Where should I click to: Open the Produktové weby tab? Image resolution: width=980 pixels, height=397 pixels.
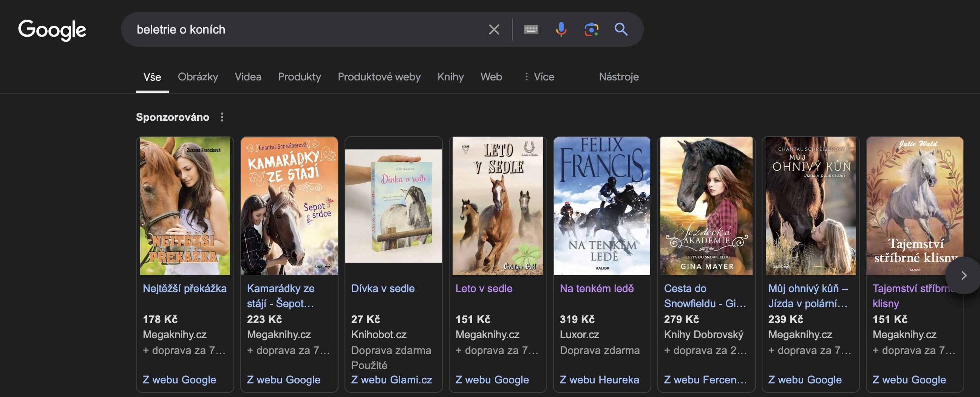[x=379, y=77]
